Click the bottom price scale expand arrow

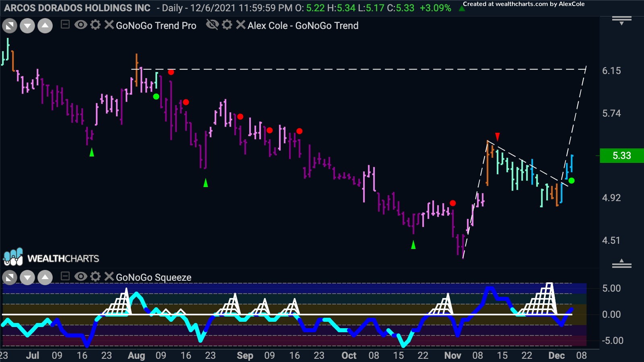pyautogui.click(x=622, y=263)
